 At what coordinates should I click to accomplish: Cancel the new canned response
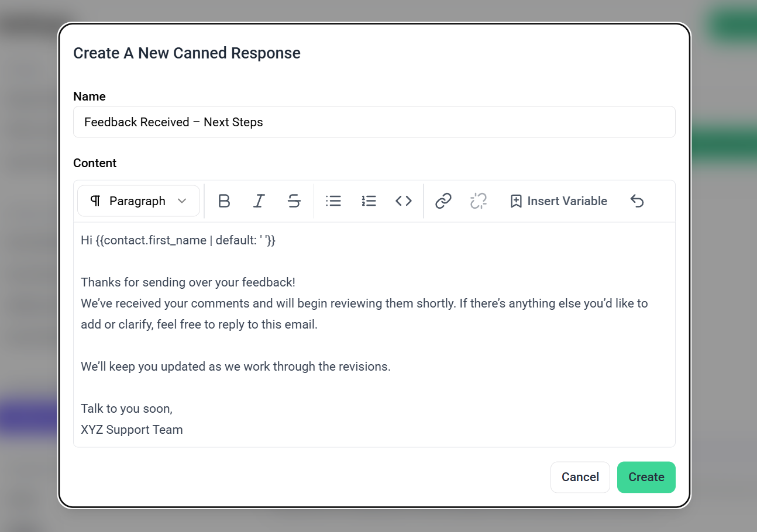[x=580, y=477]
